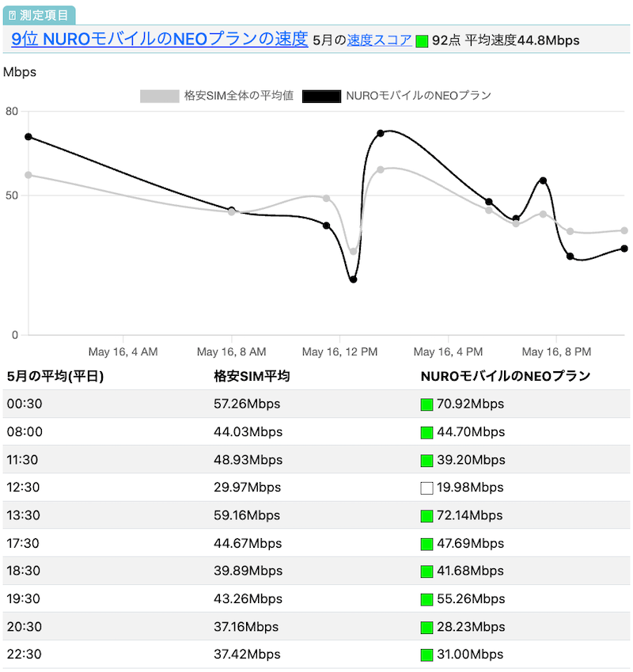Screen dimensions: 633x672
Task: Click the green square next to 44.70Mbps
Action: [426, 432]
